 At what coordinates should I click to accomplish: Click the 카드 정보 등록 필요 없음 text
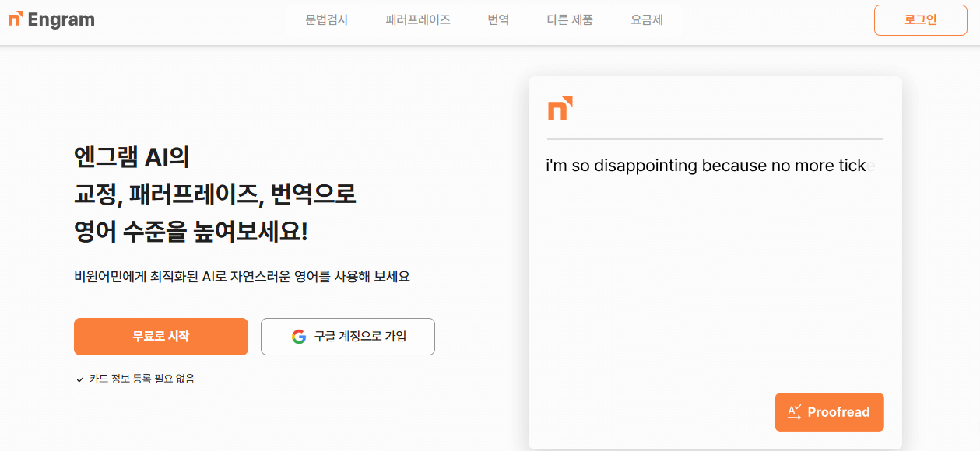(142, 379)
